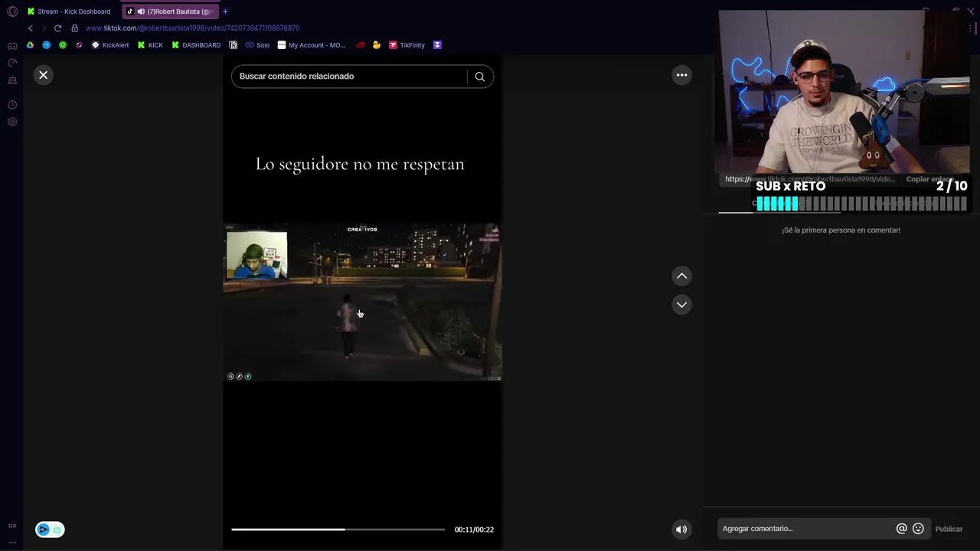The height and width of the screenshot is (551, 980).
Task: Click the search magnifier icon
Action: pyautogui.click(x=480, y=77)
